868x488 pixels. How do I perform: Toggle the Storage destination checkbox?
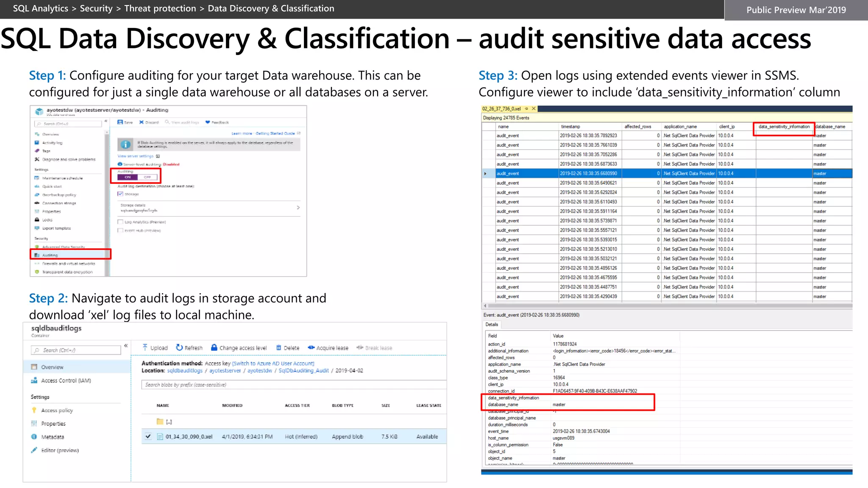(x=120, y=194)
